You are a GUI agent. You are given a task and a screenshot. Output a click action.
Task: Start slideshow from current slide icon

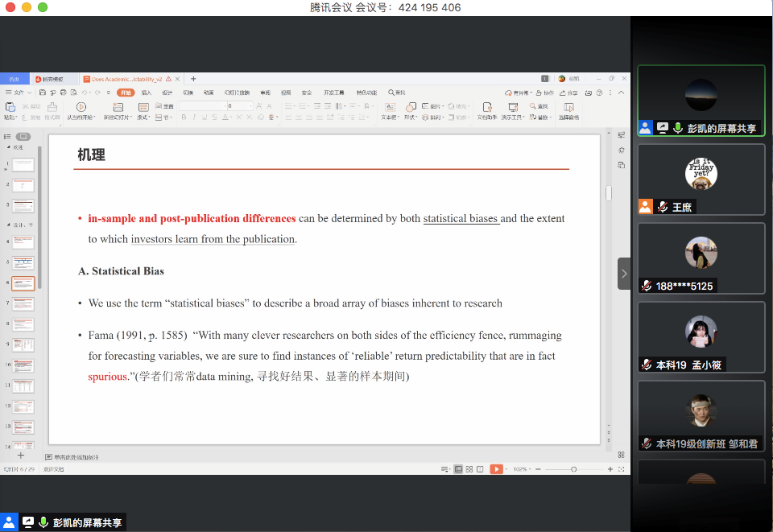click(x=81, y=107)
